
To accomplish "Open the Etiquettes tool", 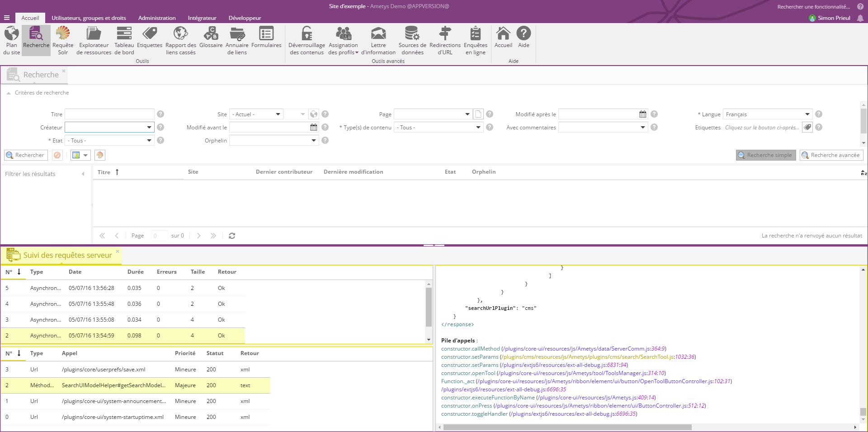I will pyautogui.click(x=150, y=37).
